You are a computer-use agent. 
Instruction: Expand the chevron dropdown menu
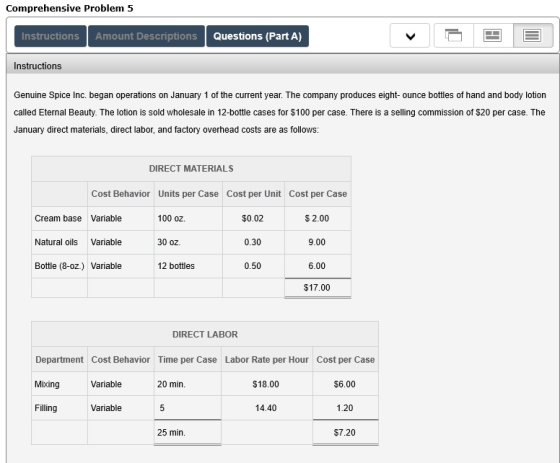click(410, 36)
